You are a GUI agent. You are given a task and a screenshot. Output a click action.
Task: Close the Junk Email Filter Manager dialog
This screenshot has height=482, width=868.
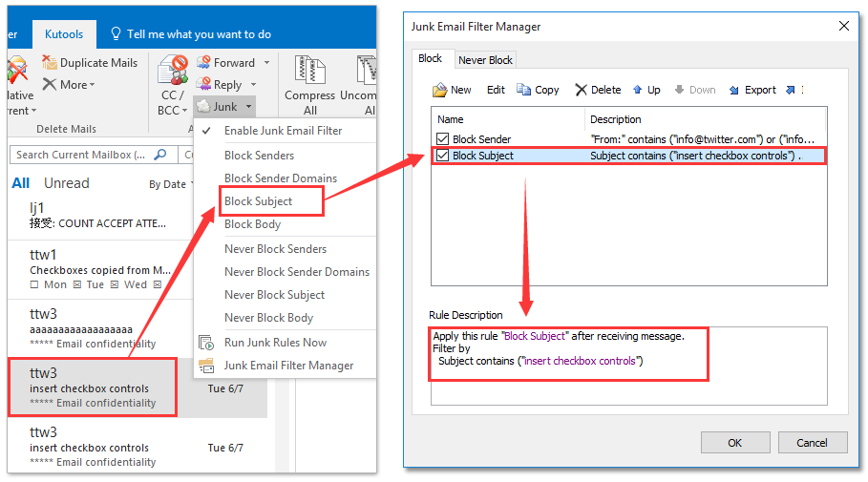pyautogui.click(x=843, y=26)
